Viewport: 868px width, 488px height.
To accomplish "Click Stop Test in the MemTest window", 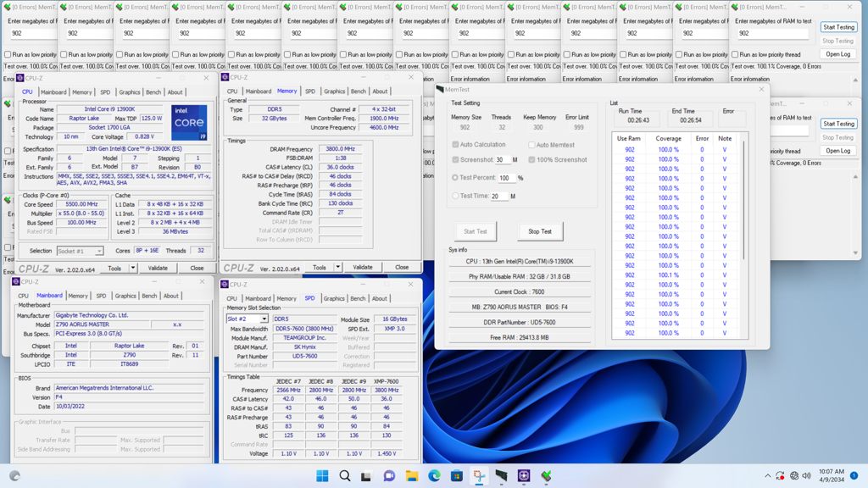I will 539,230.
